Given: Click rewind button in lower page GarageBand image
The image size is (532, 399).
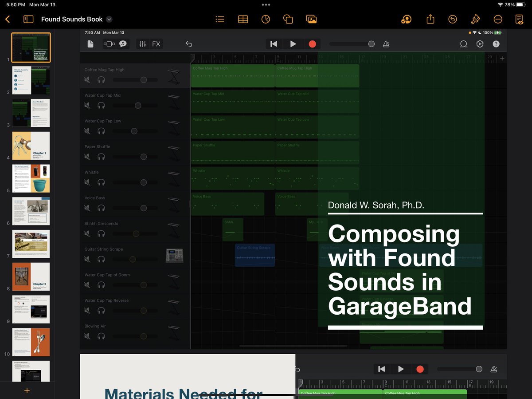Looking at the screenshot, I should click(382, 369).
